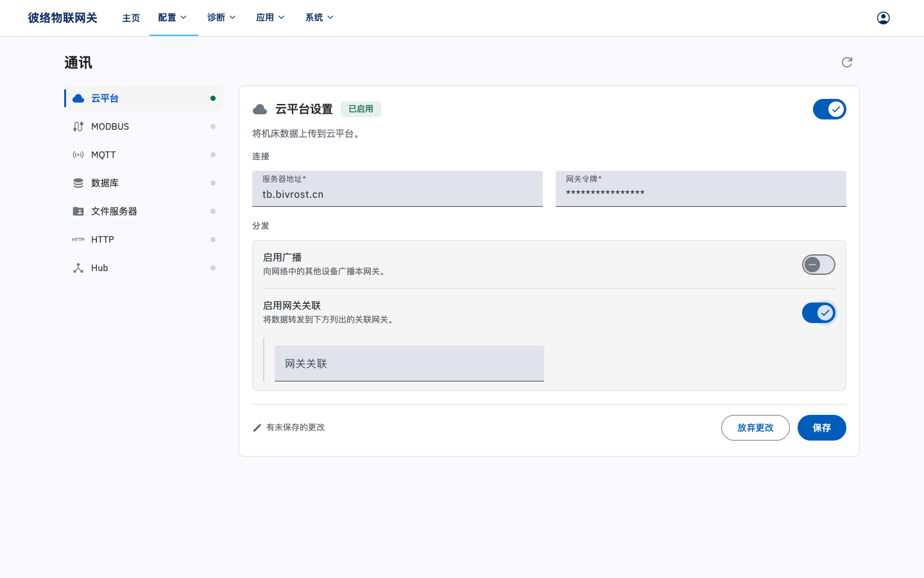924x578 pixels.
Task: Click the 网关关联 input field
Action: click(x=409, y=363)
